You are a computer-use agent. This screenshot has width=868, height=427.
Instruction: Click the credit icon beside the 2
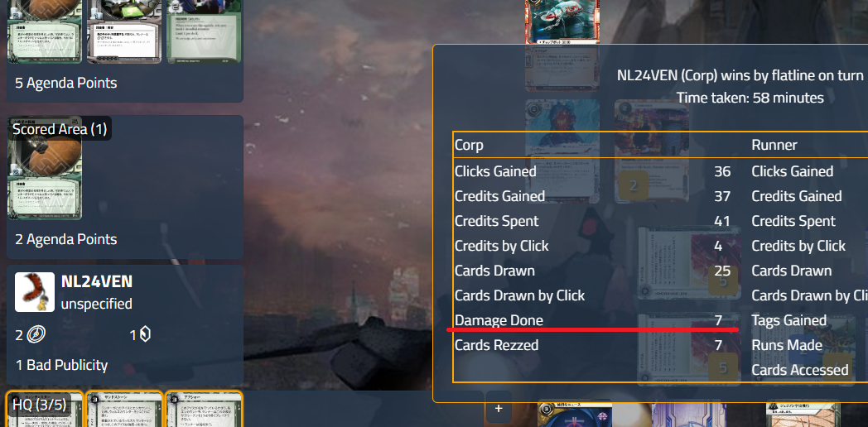[36, 334]
